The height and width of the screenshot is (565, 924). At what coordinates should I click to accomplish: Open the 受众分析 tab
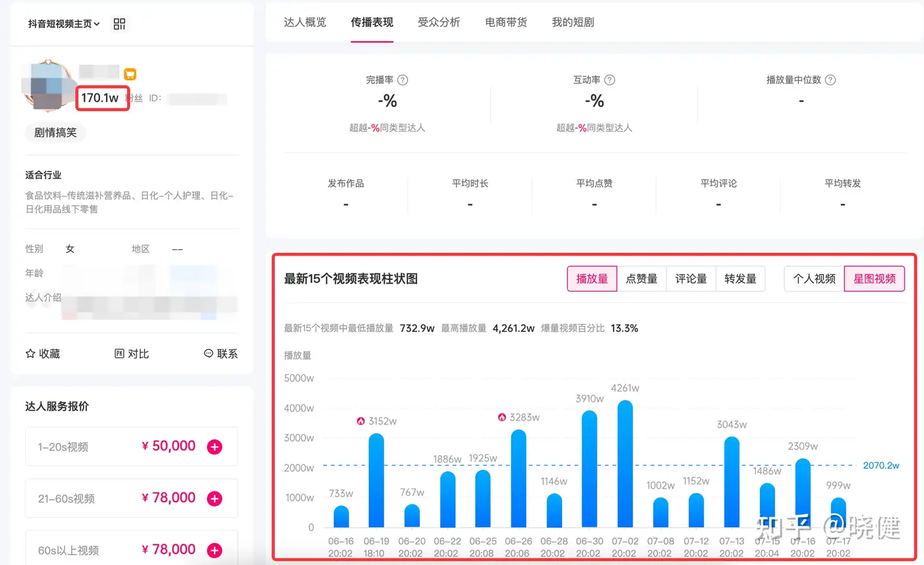439,22
